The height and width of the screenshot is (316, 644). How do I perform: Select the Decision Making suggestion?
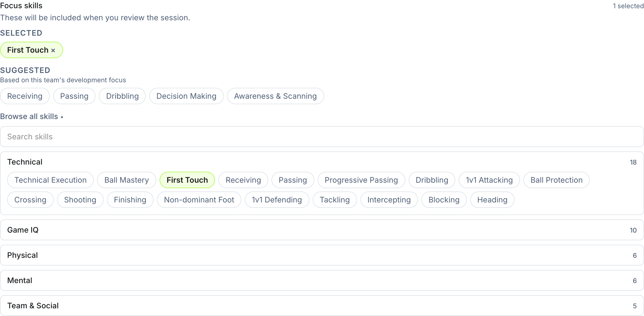[x=187, y=96]
